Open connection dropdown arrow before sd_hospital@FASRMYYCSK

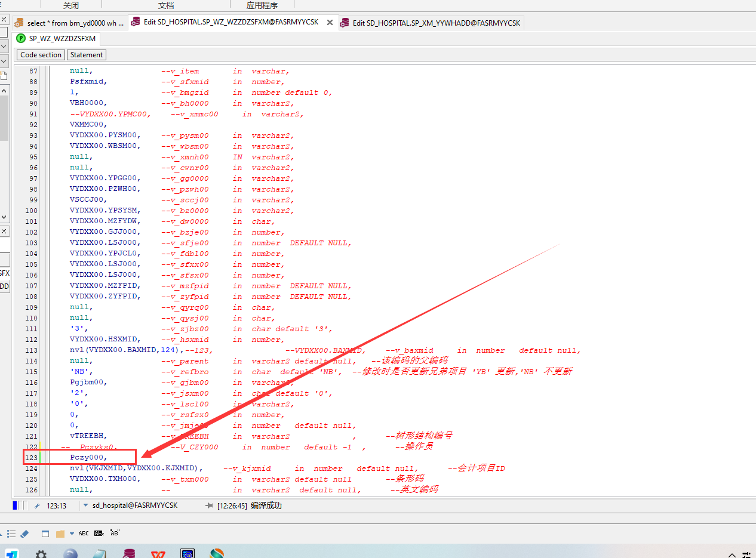pos(86,505)
